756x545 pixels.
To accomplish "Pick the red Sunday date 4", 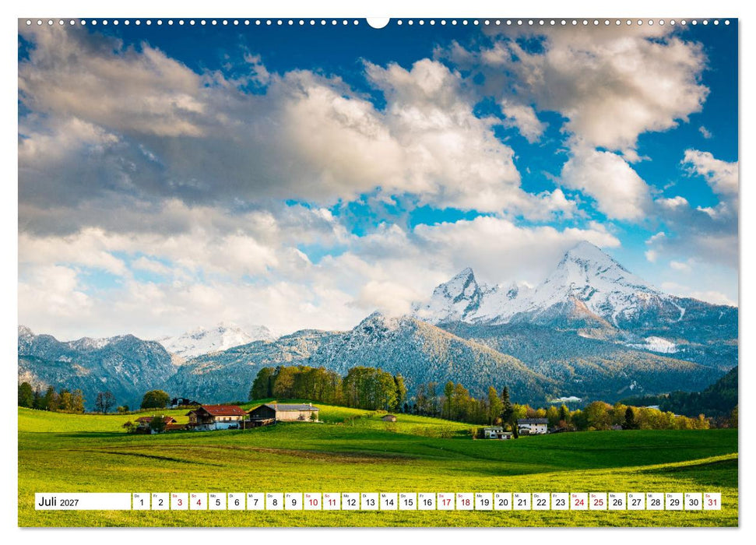I will pos(199,501).
